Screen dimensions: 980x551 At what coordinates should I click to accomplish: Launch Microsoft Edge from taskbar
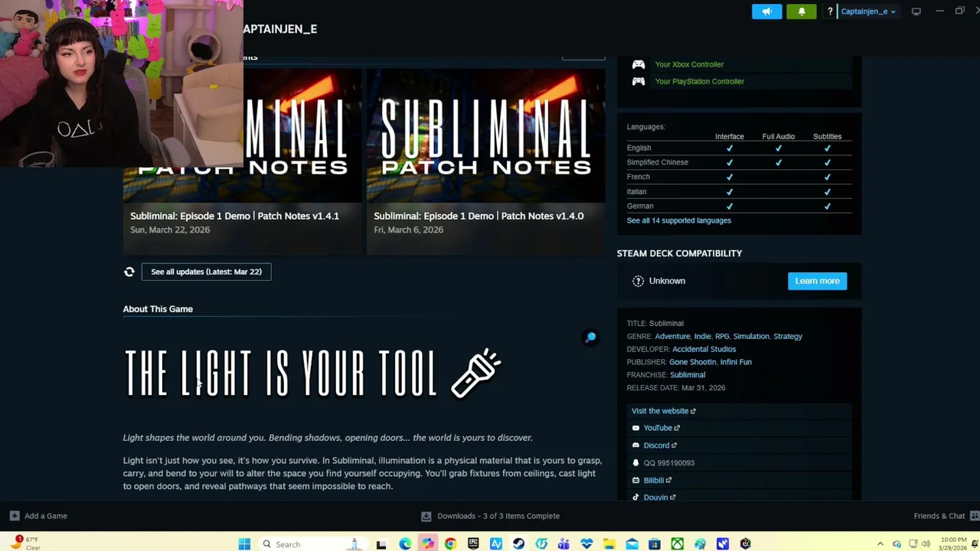[x=404, y=544]
